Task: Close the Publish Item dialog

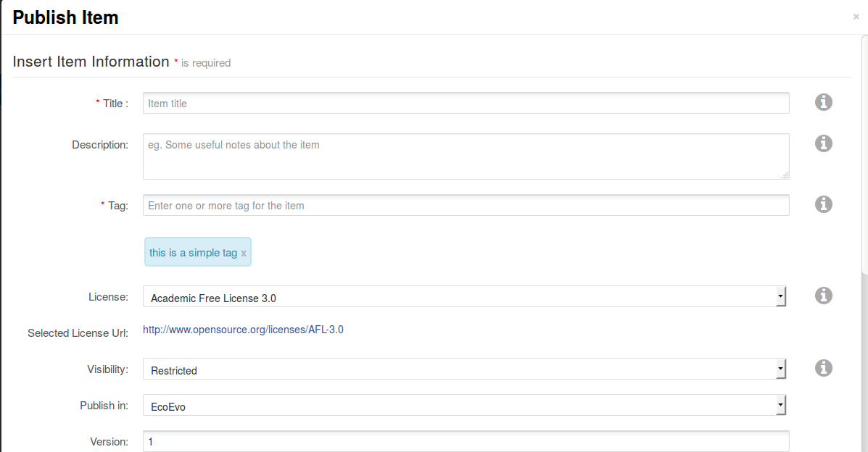Action: click(x=856, y=17)
